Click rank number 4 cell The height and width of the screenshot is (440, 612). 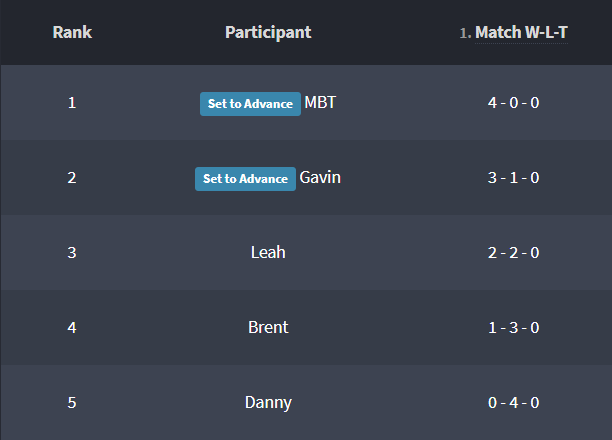coord(72,327)
